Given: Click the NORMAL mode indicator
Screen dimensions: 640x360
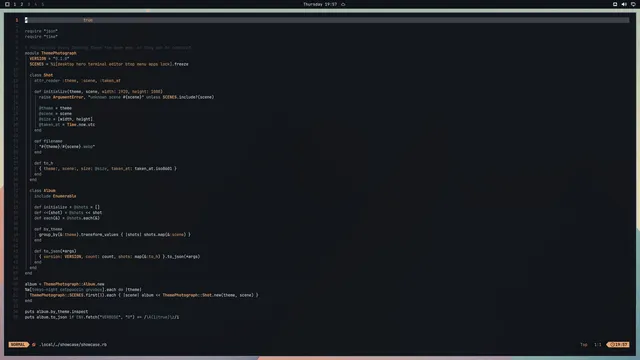Looking at the screenshot, I should point(18,344).
